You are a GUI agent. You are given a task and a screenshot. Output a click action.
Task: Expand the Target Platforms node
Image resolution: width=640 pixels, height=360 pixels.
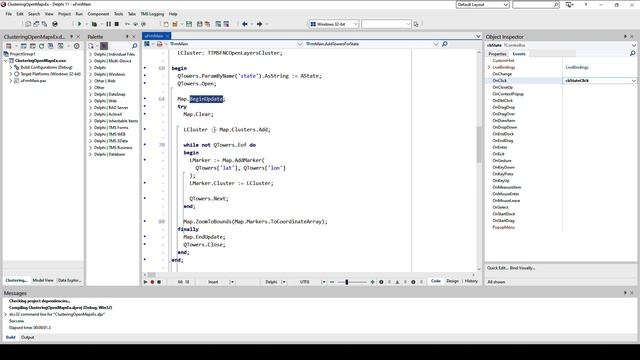point(11,74)
